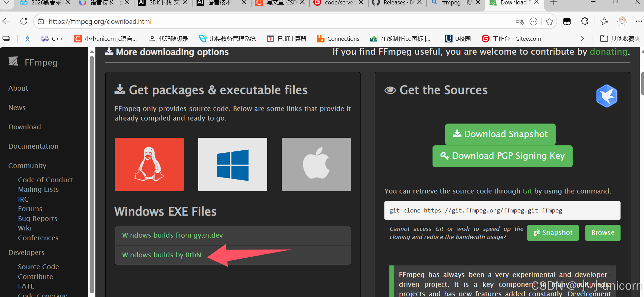
Task: Close the 写文章-CSDN tab
Action: point(302,2)
